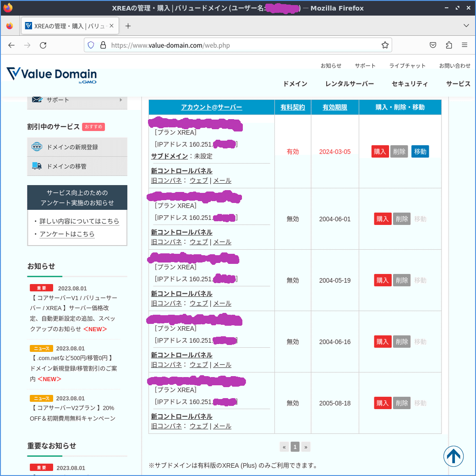This screenshot has height=476, width=476.
Task: Click the globe icon beside ドメインの新規登録
Action: click(37, 147)
